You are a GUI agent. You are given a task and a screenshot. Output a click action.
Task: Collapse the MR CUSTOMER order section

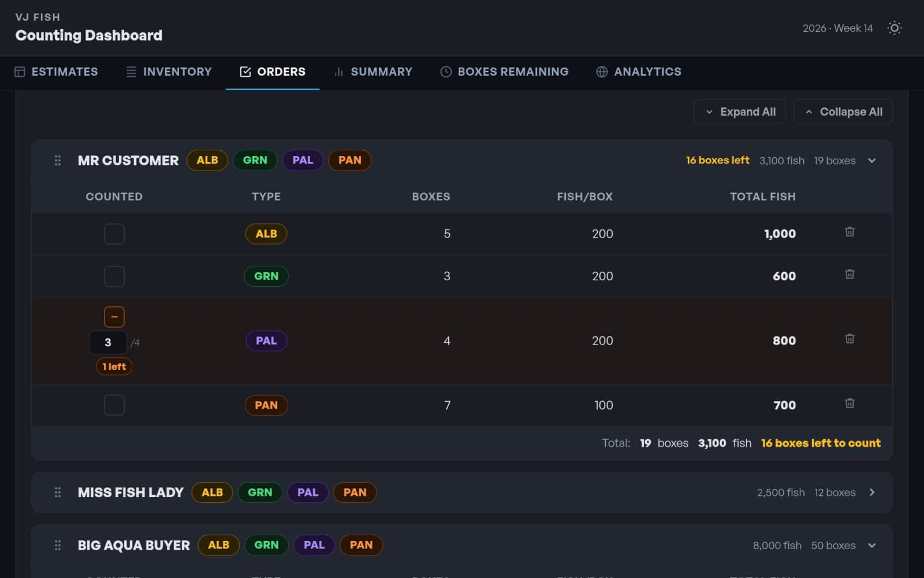[x=871, y=161]
